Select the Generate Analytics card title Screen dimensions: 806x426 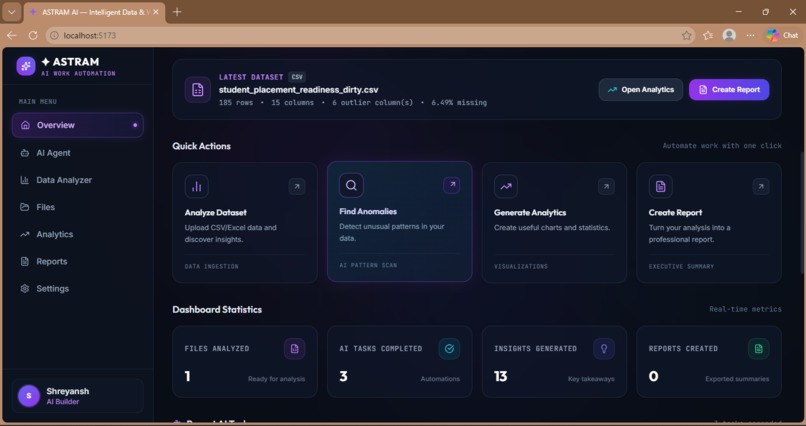[x=530, y=212]
